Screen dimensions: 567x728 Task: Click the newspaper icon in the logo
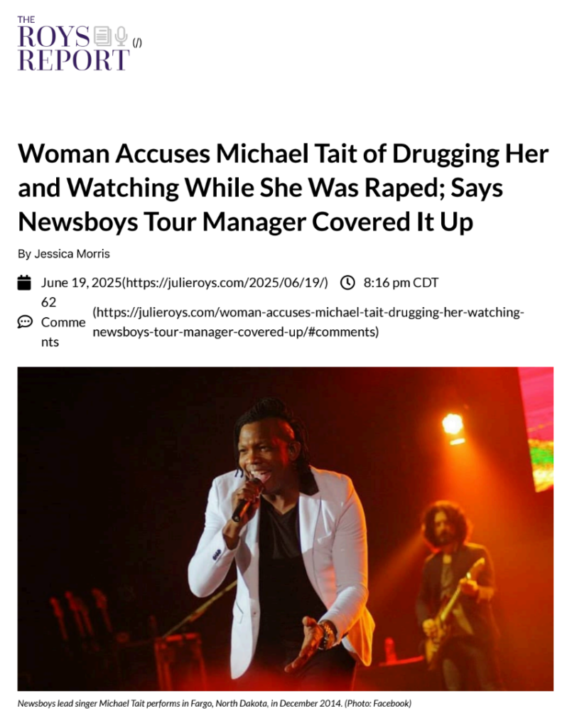(102, 36)
